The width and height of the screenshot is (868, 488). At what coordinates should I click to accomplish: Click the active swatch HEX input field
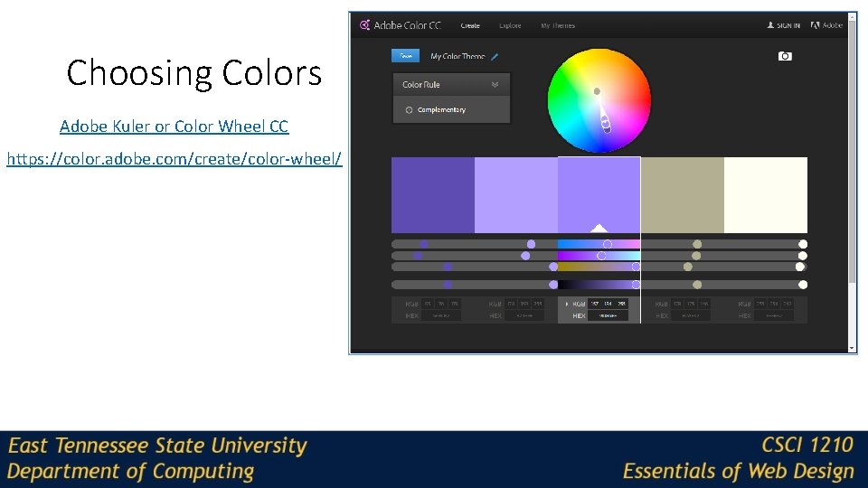pyautogui.click(x=608, y=316)
